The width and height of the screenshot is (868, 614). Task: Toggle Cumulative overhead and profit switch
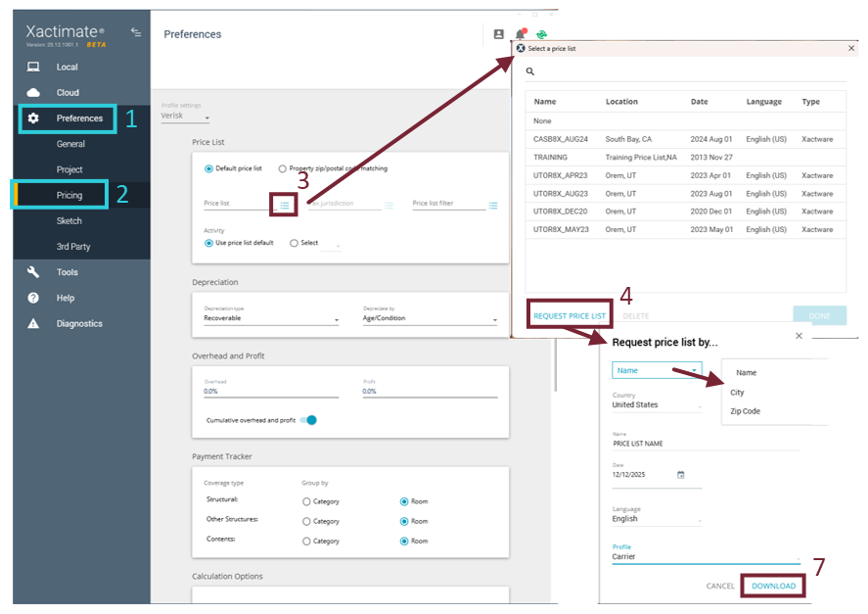click(x=309, y=420)
